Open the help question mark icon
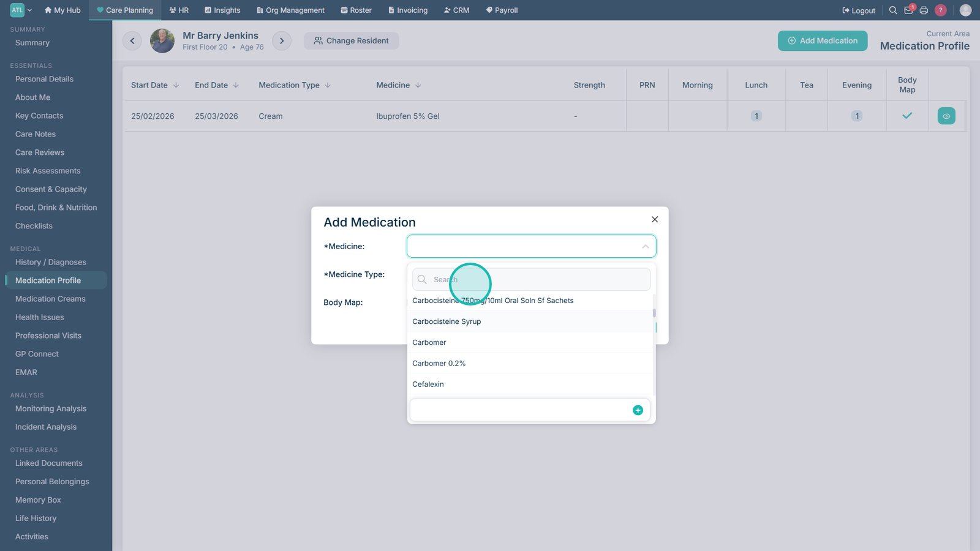Screen dimensions: 980x551 941,10
